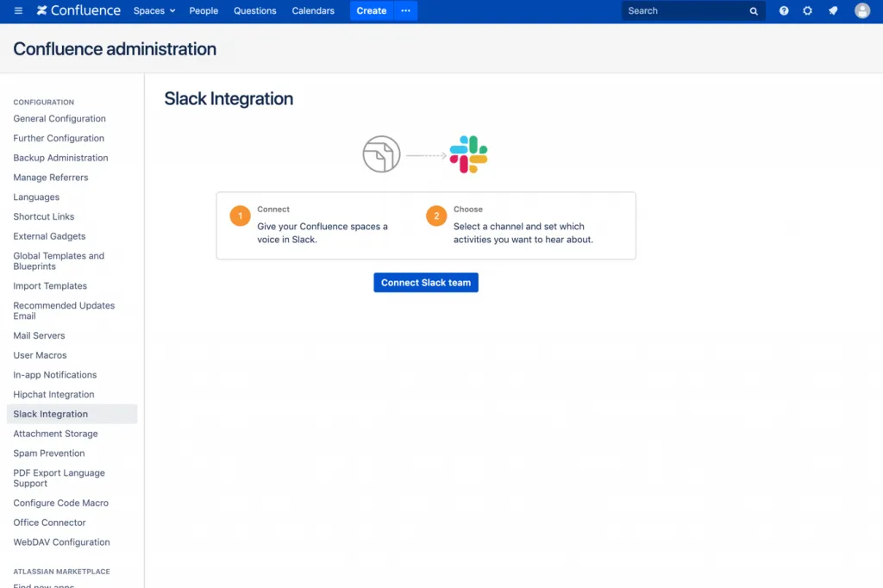Select Languages in the sidebar
This screenshot has width=883, height=588.
pyautogui.click(x=36, y=197)
